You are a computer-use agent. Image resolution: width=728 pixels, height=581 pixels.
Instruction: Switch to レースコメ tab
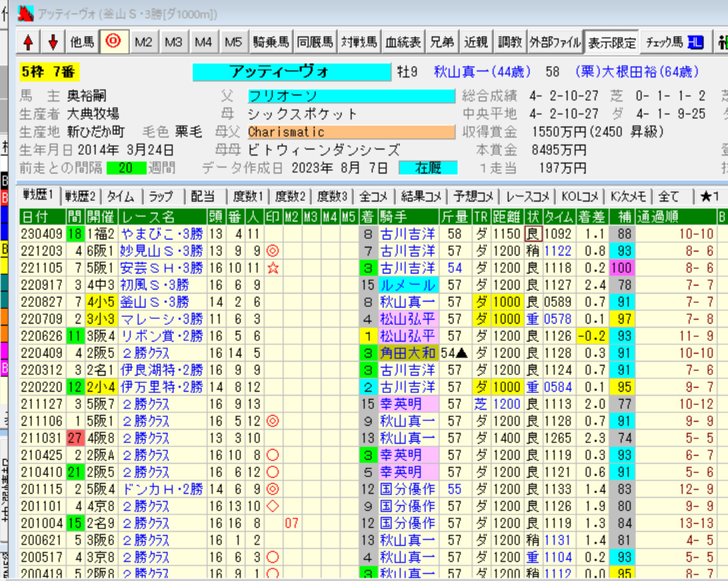coord(527,197)
